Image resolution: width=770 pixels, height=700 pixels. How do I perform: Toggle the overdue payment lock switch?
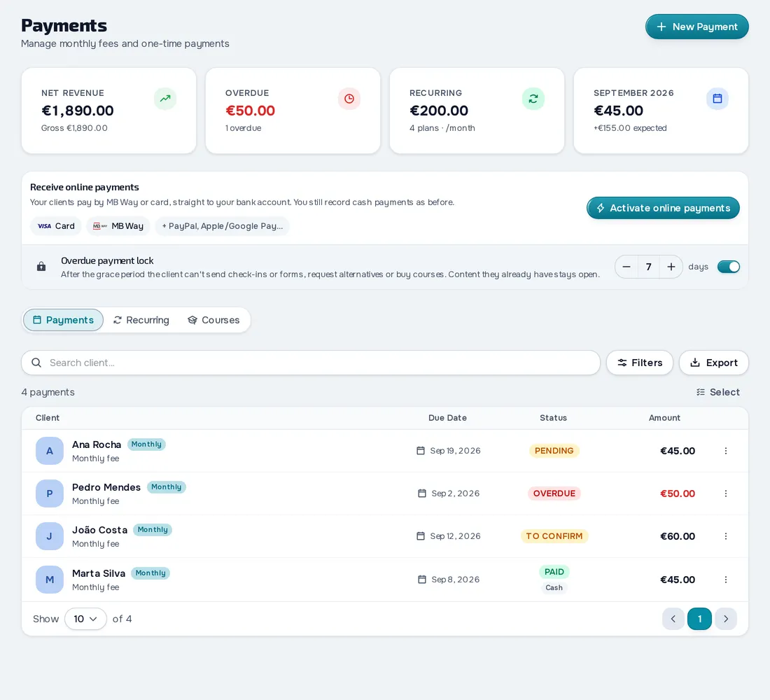pos(728,267)
